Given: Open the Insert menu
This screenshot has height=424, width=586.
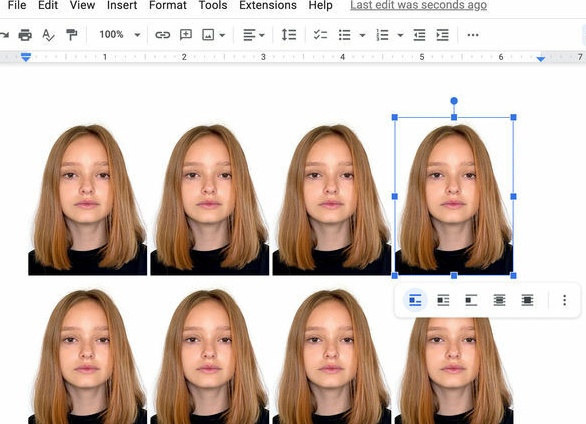Looking at the screenshot, I should [122, 5].
